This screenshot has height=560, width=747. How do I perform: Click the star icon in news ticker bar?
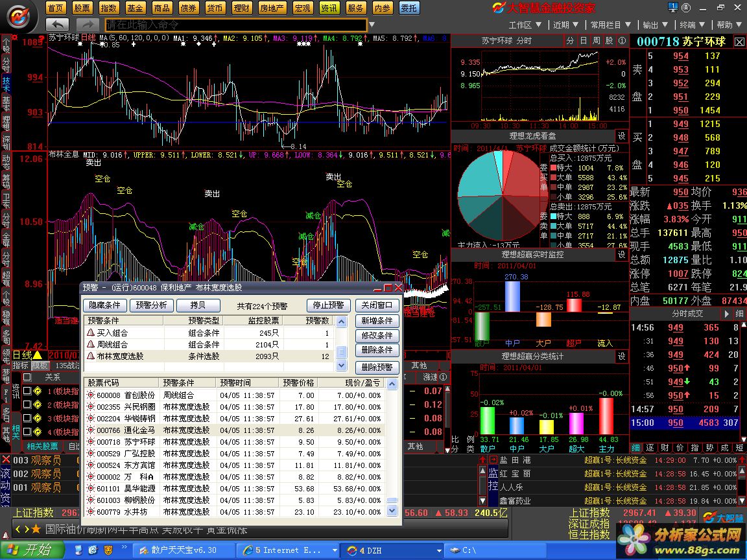point(36,529)
